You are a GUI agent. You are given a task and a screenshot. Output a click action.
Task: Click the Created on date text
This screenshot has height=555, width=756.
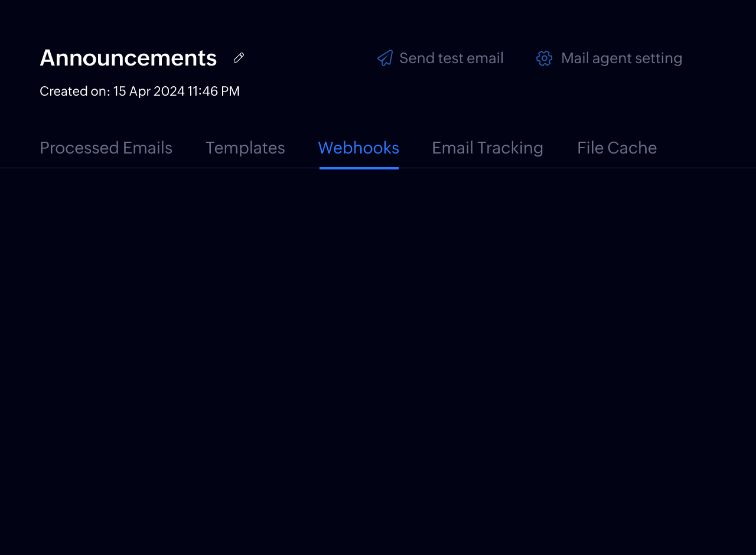pyautogui.click(x=139, y=91)
